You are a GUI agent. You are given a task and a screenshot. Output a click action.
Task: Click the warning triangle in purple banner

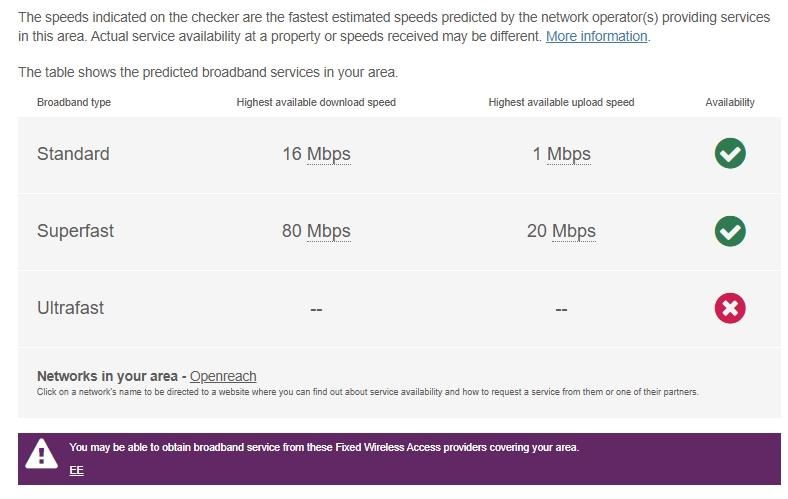[x=41, y=455]
